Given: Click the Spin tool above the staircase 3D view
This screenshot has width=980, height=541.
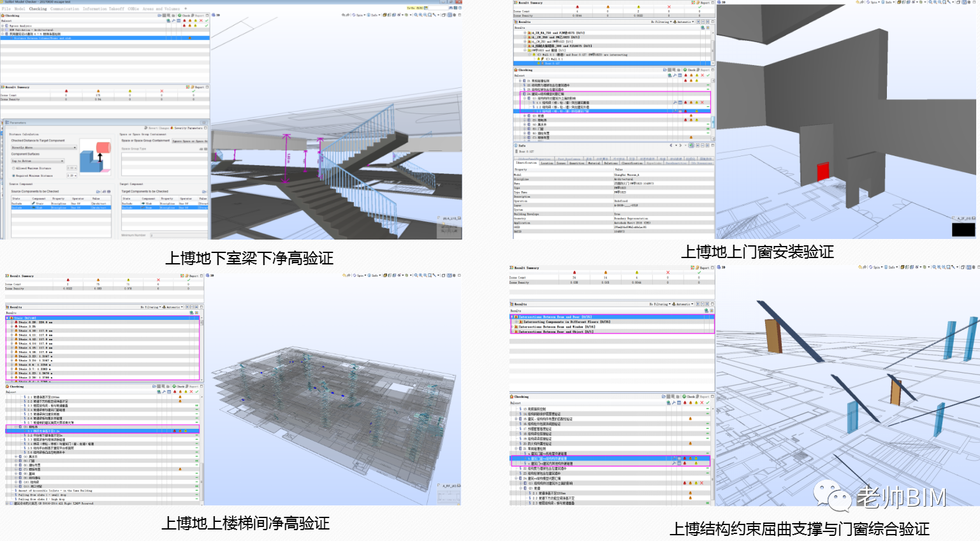Looking at the screenshot, I should tap(358, 15).
